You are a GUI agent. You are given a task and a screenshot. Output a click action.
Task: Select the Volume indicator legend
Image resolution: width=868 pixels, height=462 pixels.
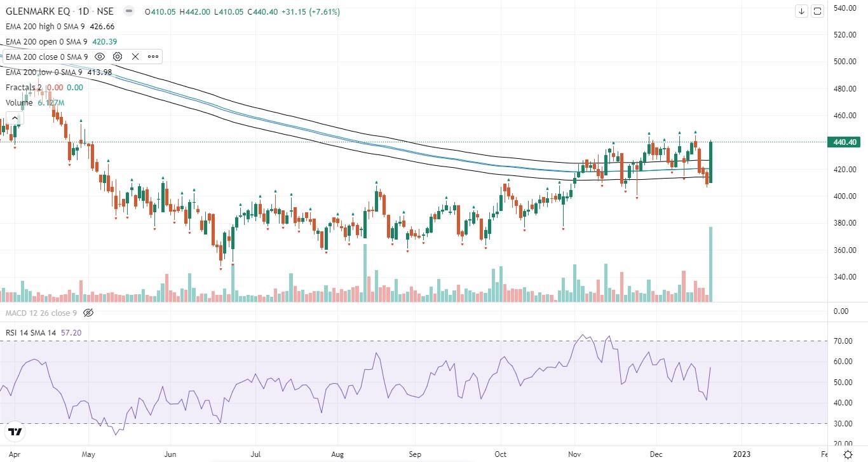tap(19, 102)
